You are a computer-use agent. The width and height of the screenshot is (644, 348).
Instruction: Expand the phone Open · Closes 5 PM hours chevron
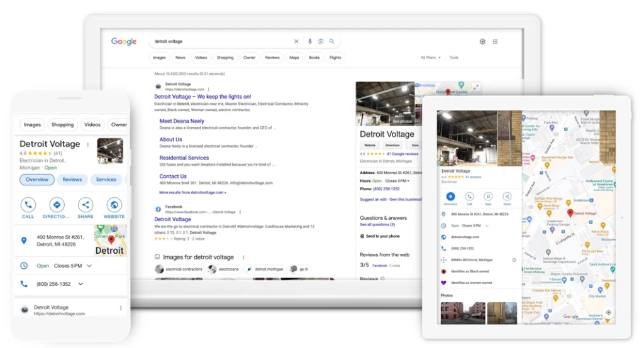89,266
